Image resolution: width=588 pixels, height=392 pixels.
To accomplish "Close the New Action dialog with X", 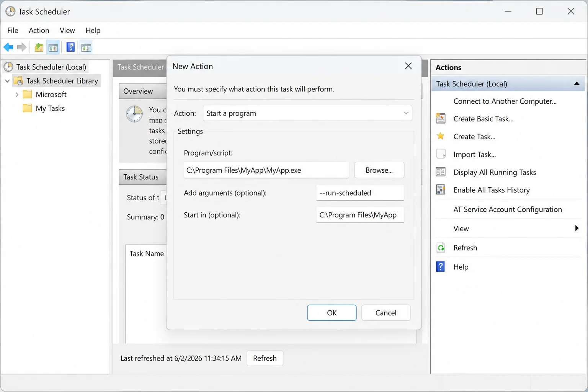I will click(x=408, y=66).
